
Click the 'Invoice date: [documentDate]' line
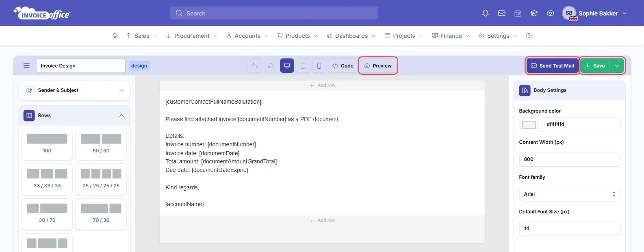[202, 153]
